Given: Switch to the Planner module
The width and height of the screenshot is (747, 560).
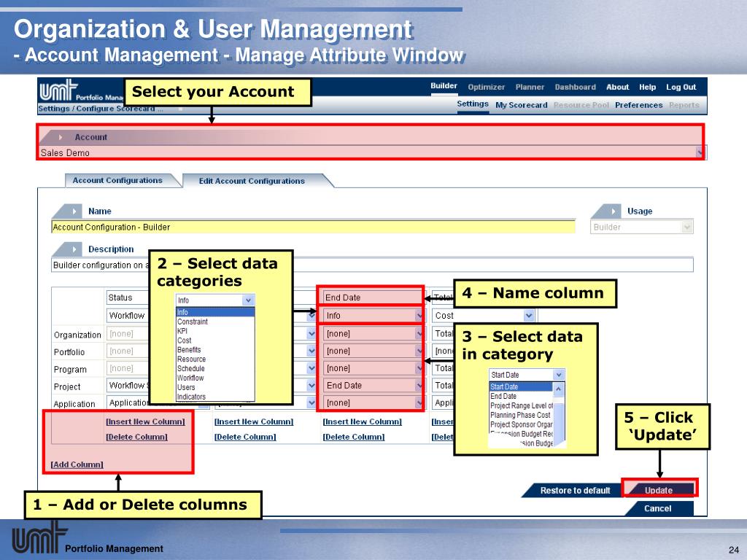Looking at the screenshot, I should point(530,87).
